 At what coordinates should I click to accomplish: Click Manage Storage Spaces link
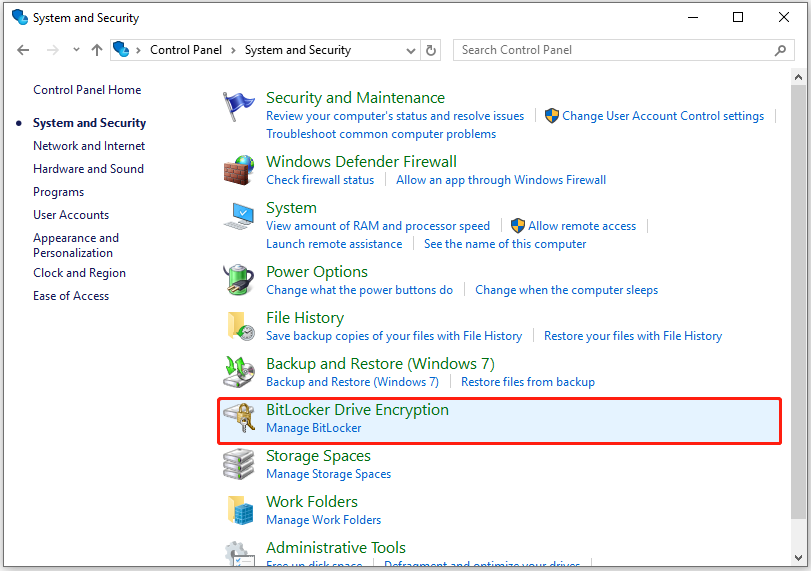coord(328,474)
